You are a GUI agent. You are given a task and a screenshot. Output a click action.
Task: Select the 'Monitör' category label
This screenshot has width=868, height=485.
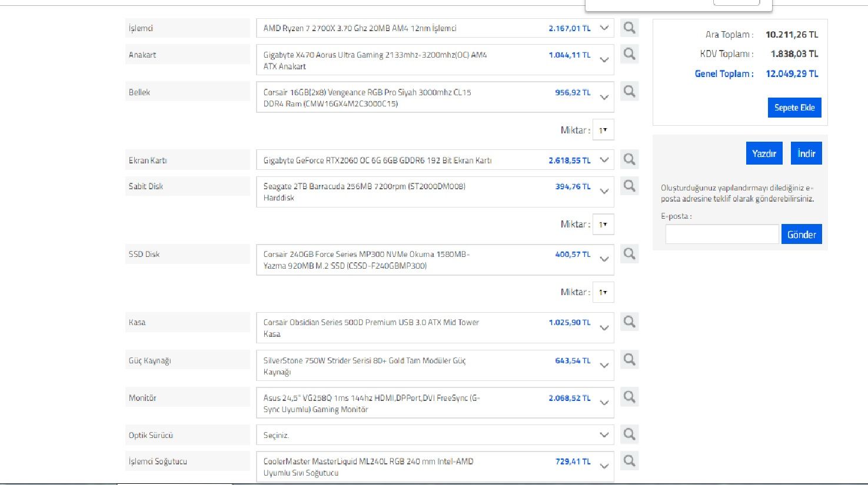click(142, 398)
